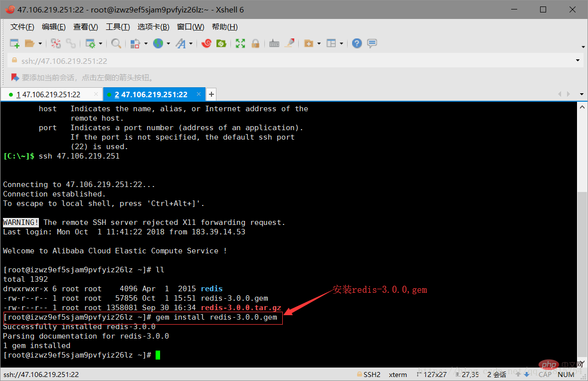This screenshot has height=381, width=588.
Task: Switch to tab 1 47.106.219.251:22
Action: (x=48, y=94)
